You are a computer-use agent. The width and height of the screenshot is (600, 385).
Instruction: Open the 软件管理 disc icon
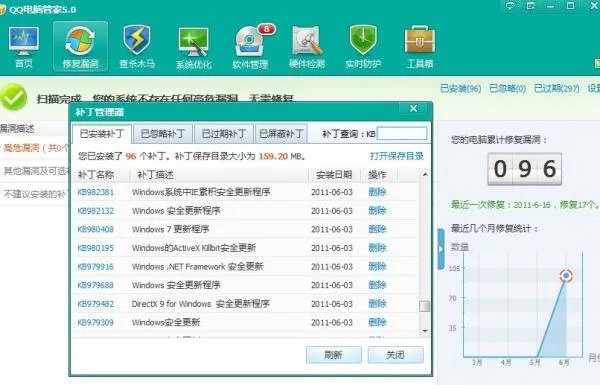250,47
